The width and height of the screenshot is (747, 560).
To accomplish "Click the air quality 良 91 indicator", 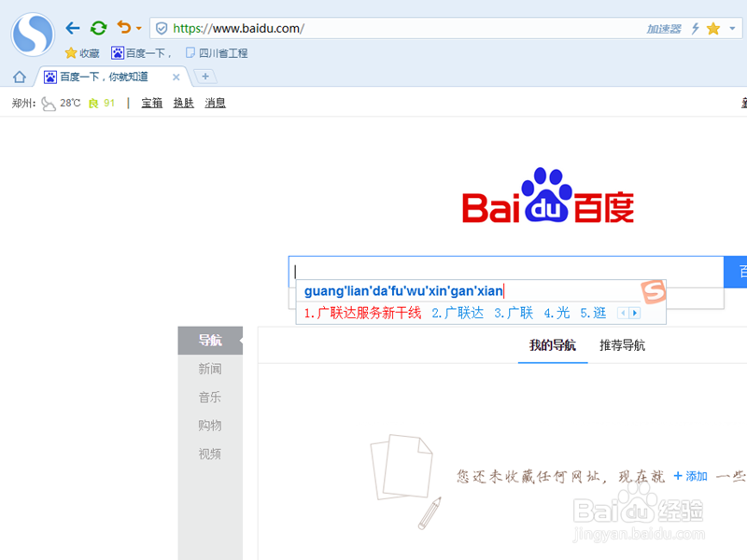I will (102, 104).
